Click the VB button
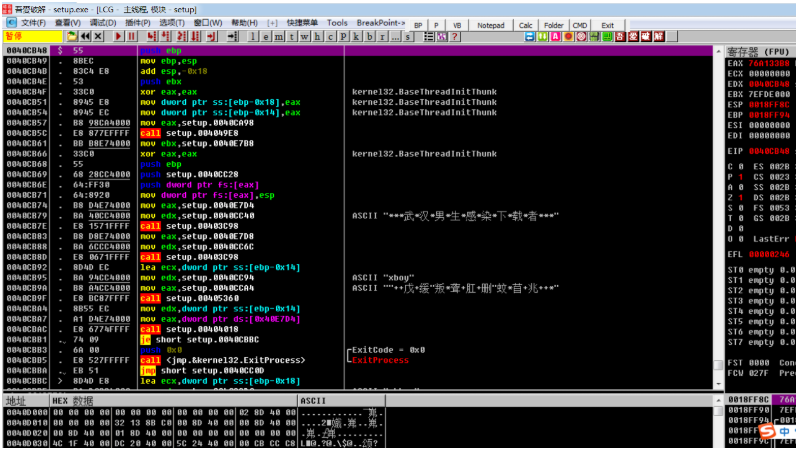798x449 pixels. pyautogui.click(x=457, y=25)
